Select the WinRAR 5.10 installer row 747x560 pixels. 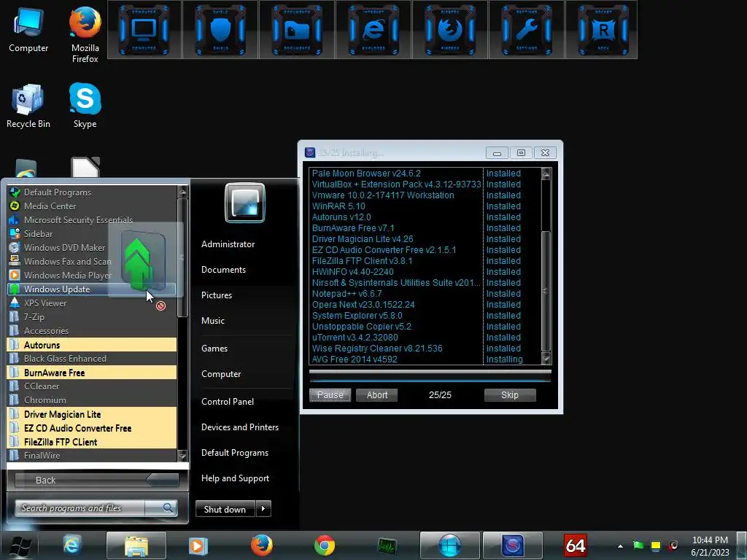pyautogui.click(x=424, y=206)
